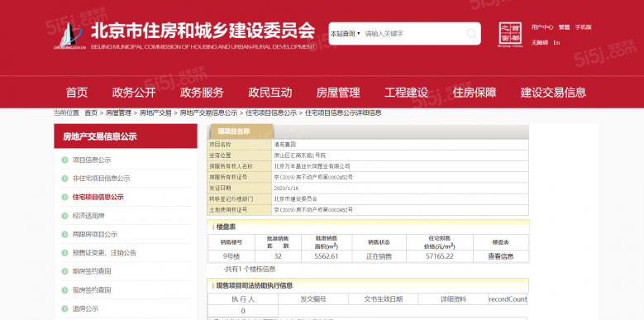Open sidebar item 两限房项目公示
Image resolution: width=644 pixels, height=320 pixels.
click(x=95, y=234)
